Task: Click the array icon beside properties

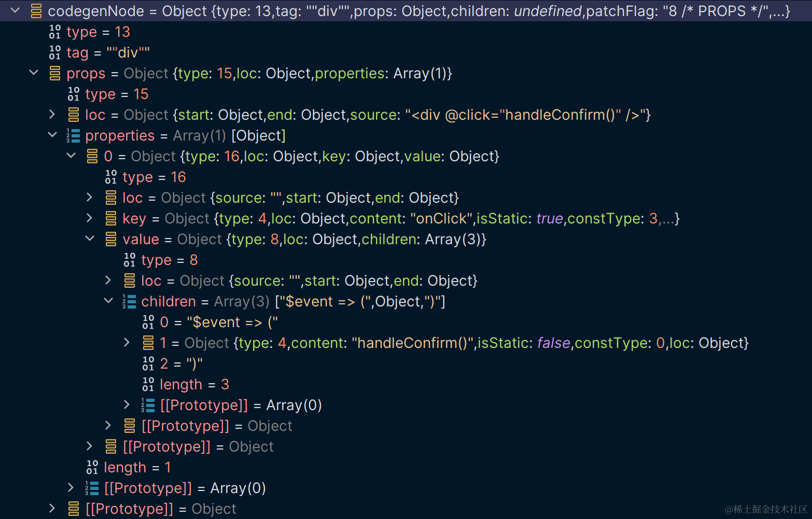Action: pyautogui.click(x=73, y=135)
